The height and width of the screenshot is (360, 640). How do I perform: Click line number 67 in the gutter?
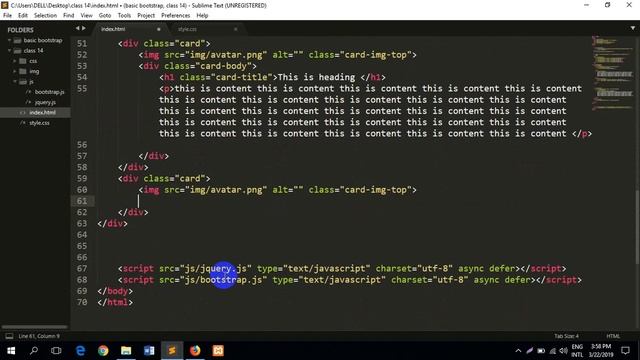point(82,269)
